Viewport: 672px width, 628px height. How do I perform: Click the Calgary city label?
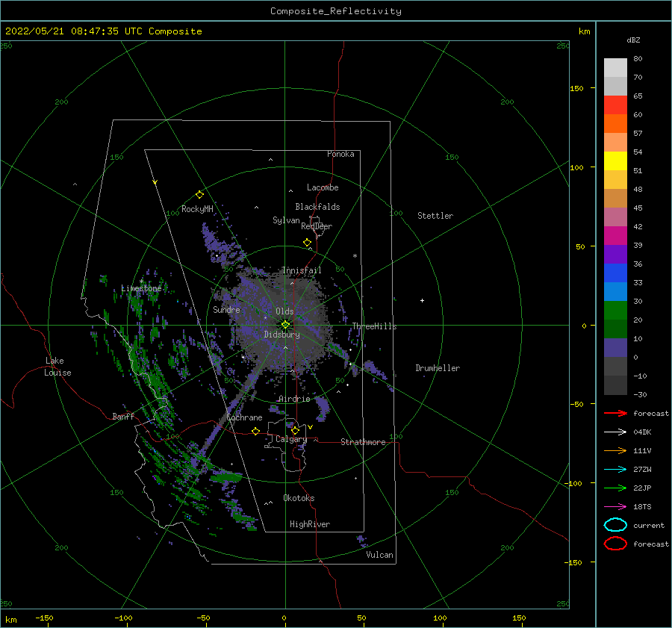coord(291,439)
